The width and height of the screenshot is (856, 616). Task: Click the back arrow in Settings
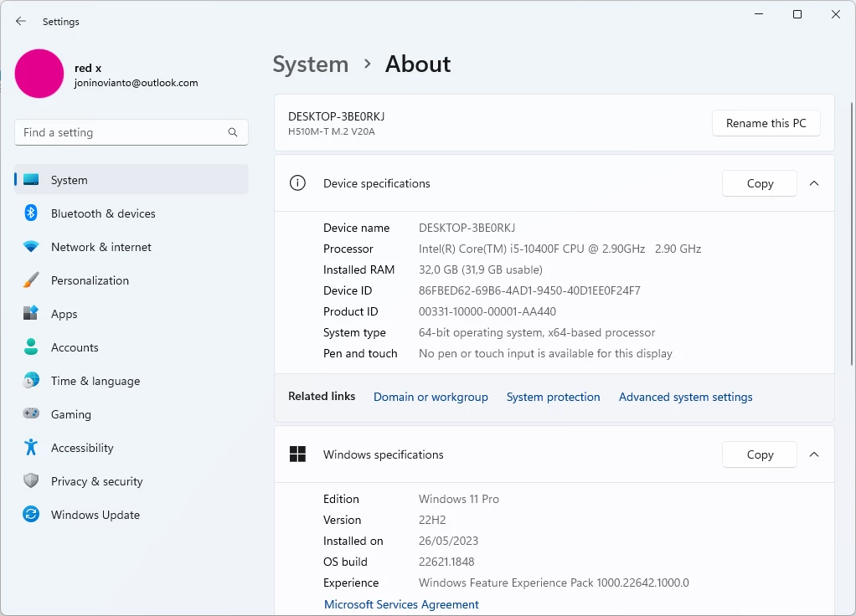(21, 21)
